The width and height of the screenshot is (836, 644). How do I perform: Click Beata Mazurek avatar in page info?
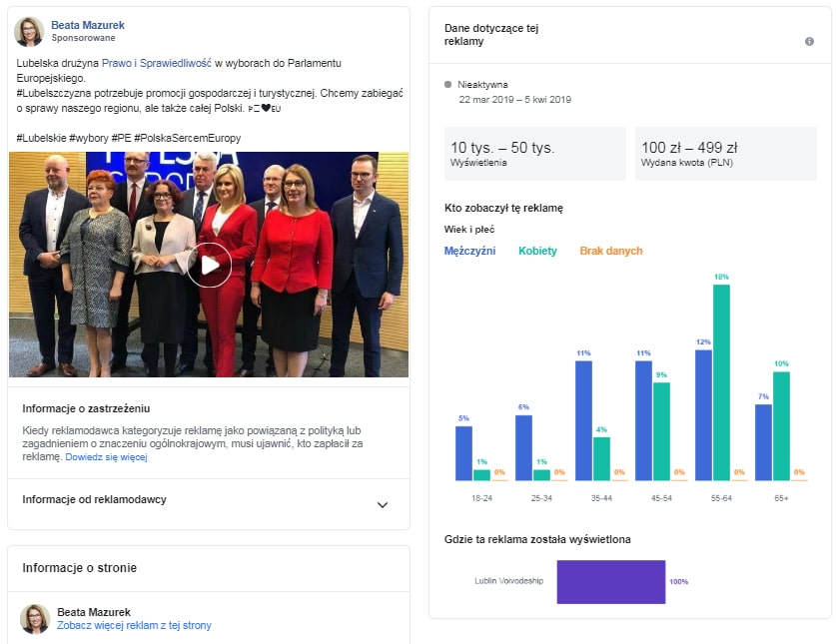[x=35, y=619]
